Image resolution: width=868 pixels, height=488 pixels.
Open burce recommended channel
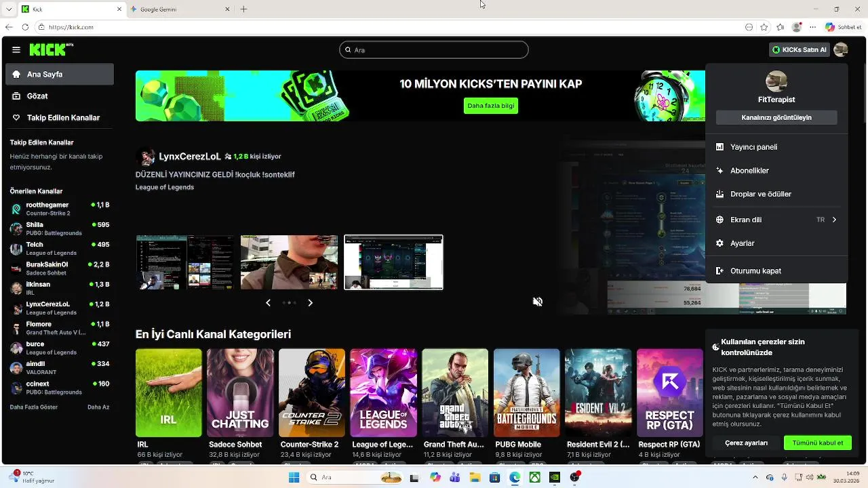[x=60, y=348]
